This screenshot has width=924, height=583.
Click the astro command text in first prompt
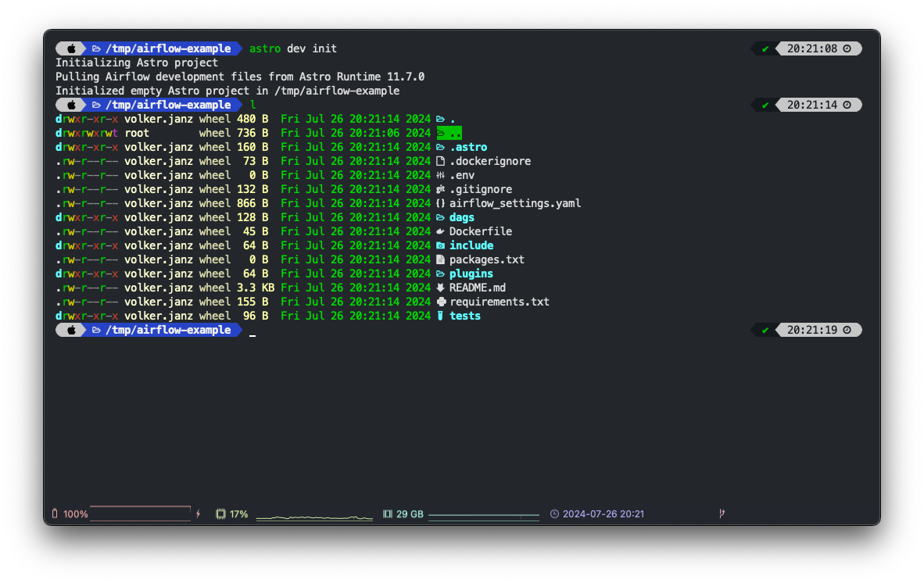point(265,48)
